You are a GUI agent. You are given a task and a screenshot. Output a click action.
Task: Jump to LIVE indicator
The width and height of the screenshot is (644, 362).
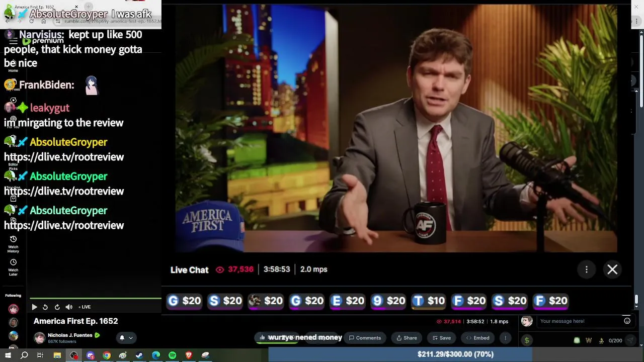tap(85, 307)
